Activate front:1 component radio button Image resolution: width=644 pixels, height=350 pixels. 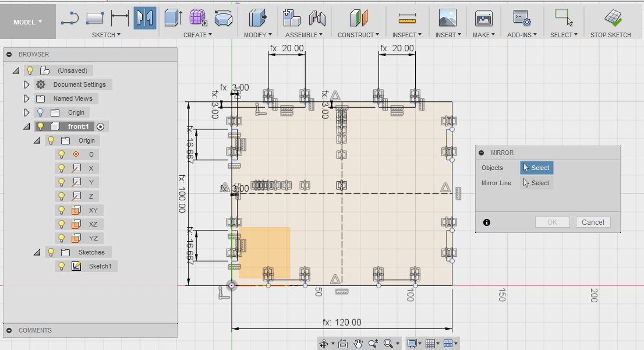coord(101,126)
